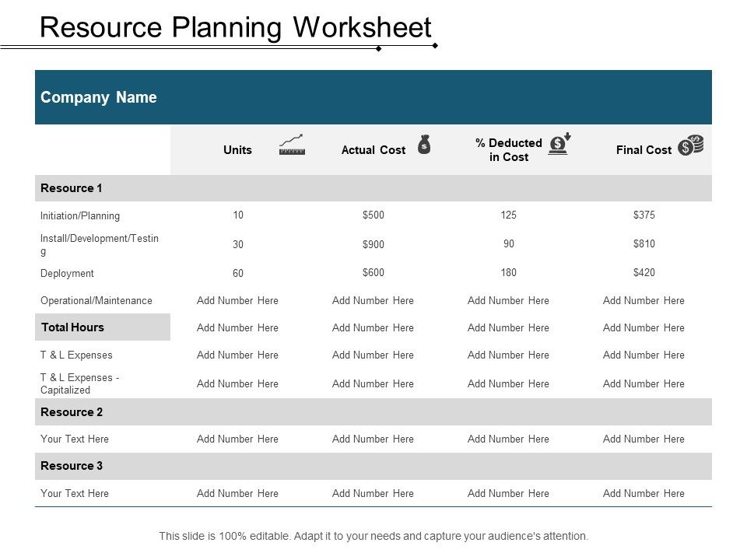Click the T & L Expenses - Capitalized label
Image resolution: width=747 pixels, height=560 pixels.
[x=79, y=383]
